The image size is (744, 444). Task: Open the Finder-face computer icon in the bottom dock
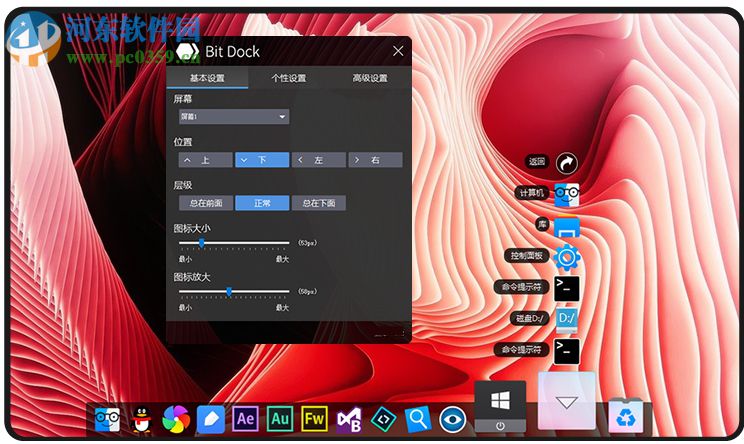tap(107, 419)
